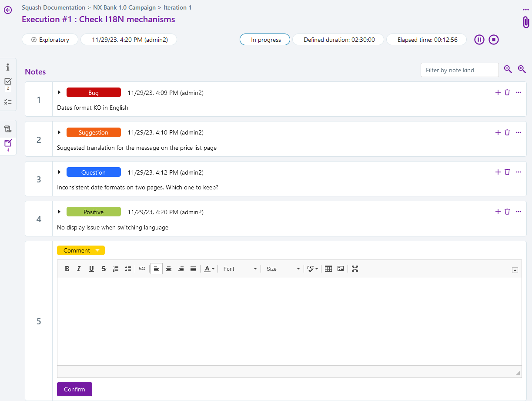Open the information tab in sidebar
Viewport: 532px width, 401px height.
click(8, 67)
